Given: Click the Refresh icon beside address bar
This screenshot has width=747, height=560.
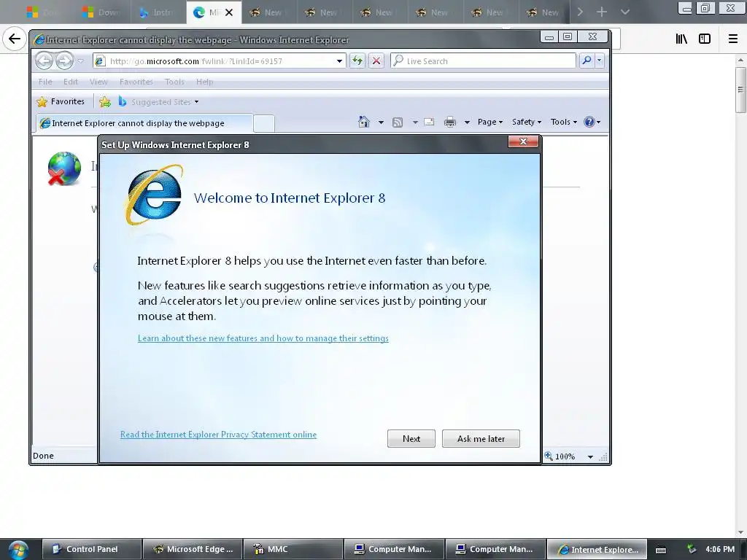Looking at the screenshot, I should tap(357, 61).
